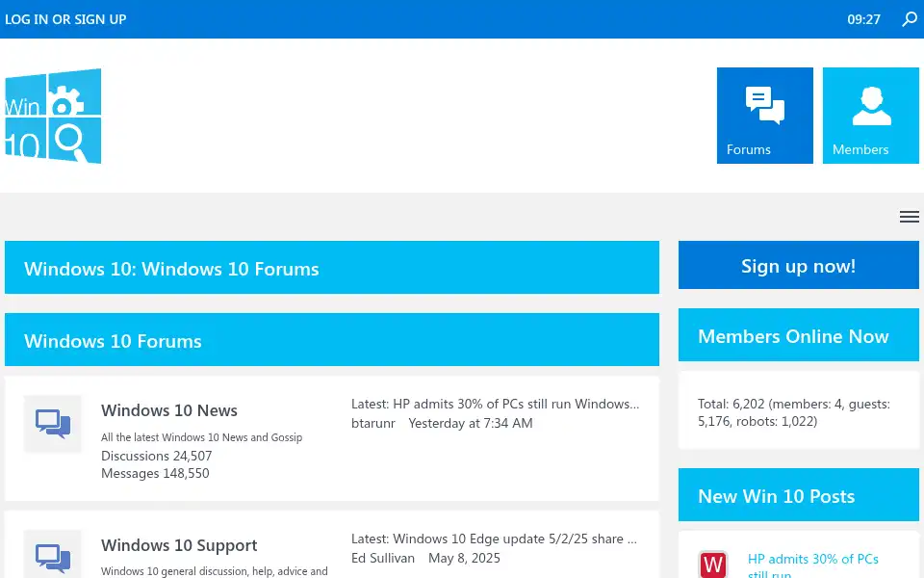Click the Total: 6,202 online statistics text
Image resolution: width=924 pixels, height=578 pixels.
pyautogui.click(x=794, y=413)
